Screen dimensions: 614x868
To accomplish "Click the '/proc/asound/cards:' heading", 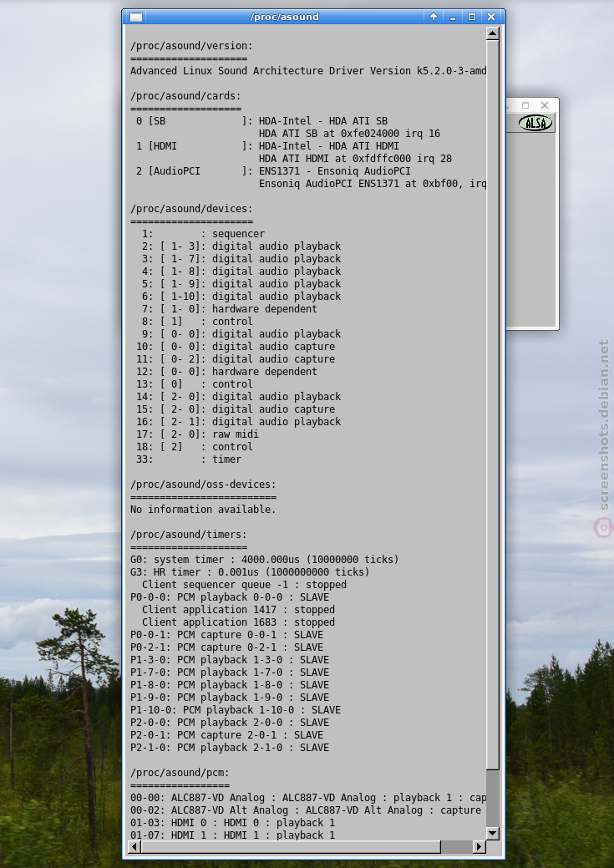I will pos(186,96).
